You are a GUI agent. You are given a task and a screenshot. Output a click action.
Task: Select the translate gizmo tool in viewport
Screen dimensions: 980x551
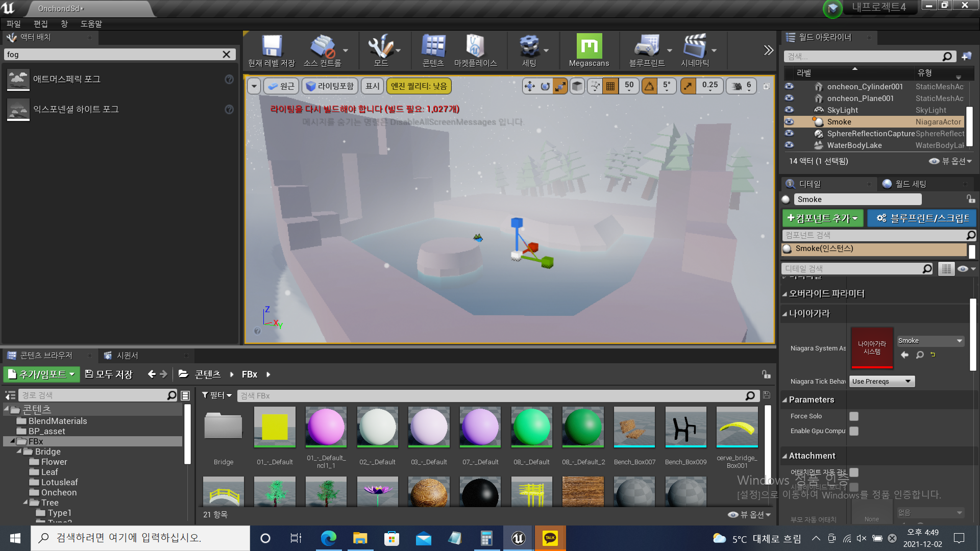pos(530,86)
